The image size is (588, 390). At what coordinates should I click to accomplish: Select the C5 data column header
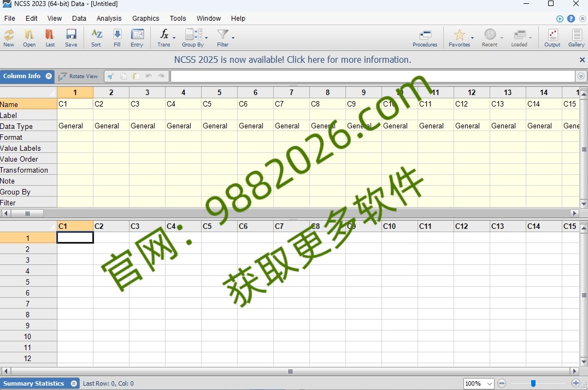pyautogui.click(x=219, y=226)
